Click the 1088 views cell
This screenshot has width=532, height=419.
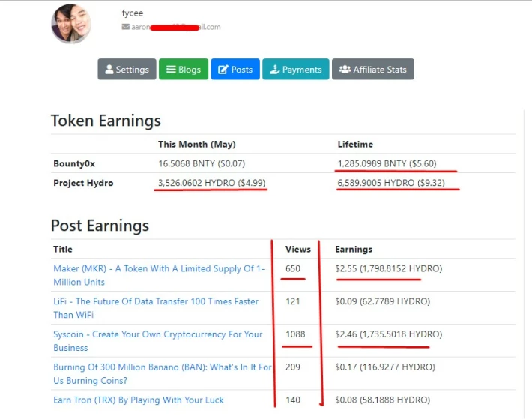tap(295, 334)
